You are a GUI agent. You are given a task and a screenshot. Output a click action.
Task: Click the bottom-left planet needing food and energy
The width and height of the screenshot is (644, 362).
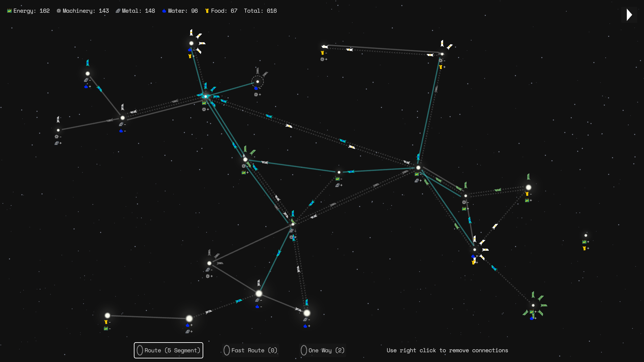(107, 315)
